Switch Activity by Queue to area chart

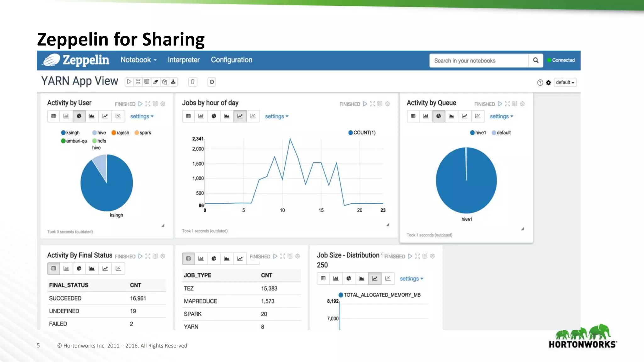[451, 116]
